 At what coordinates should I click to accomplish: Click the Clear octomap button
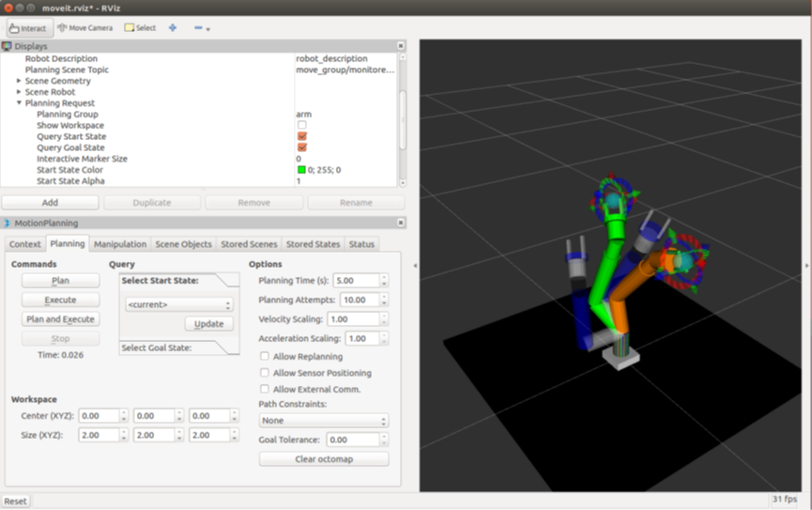point(324,459)
